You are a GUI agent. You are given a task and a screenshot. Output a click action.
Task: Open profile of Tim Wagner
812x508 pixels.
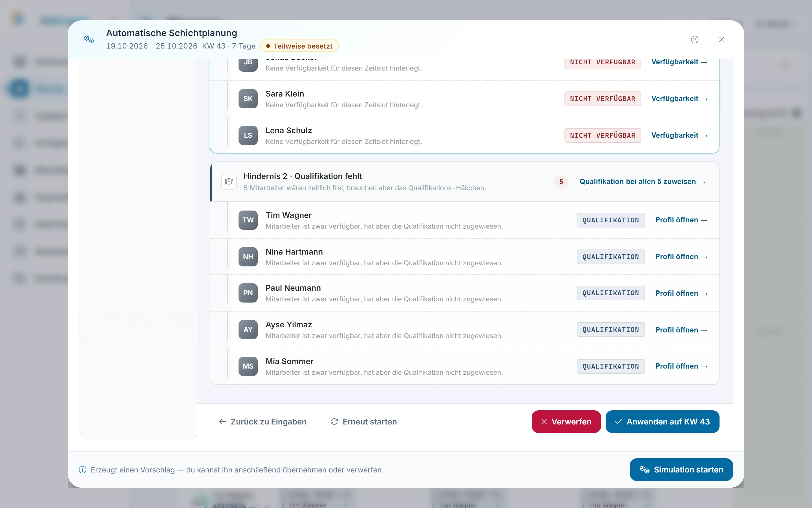pos(681,220)
